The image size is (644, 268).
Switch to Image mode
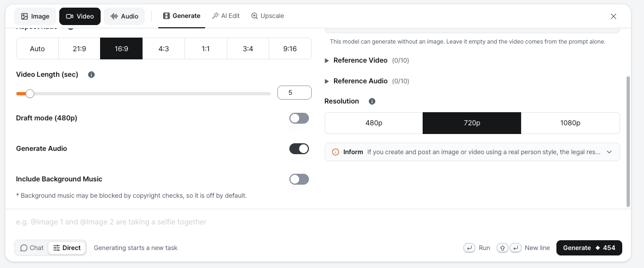pos(35,16)
